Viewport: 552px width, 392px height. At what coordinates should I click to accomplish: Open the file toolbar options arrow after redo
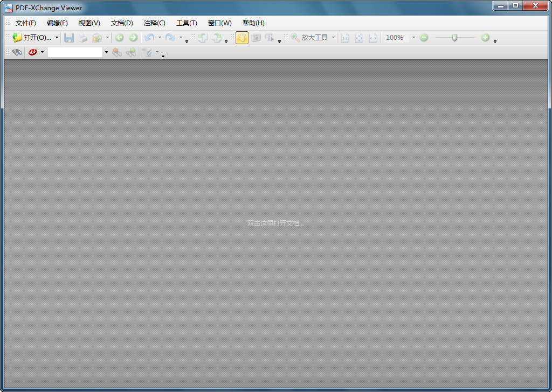187,41
